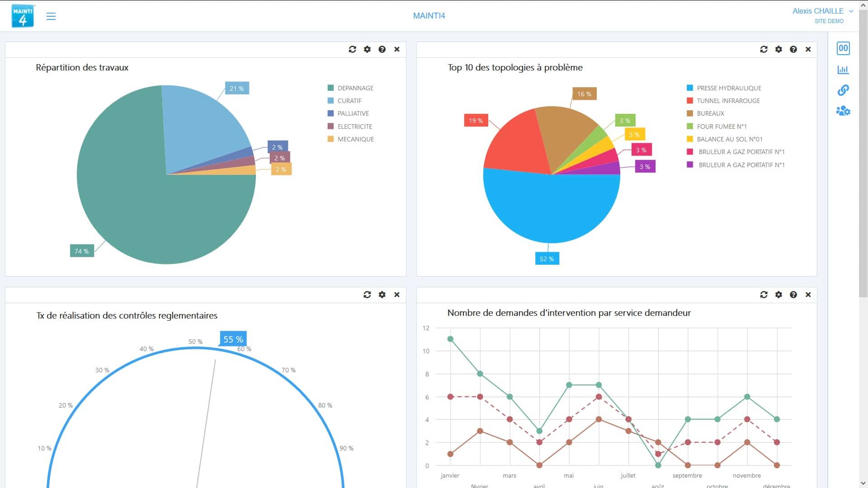
Task: Refresh the contrôles reglementaires gauge widget
Action: pyautogui.click(x=367, y=295)
